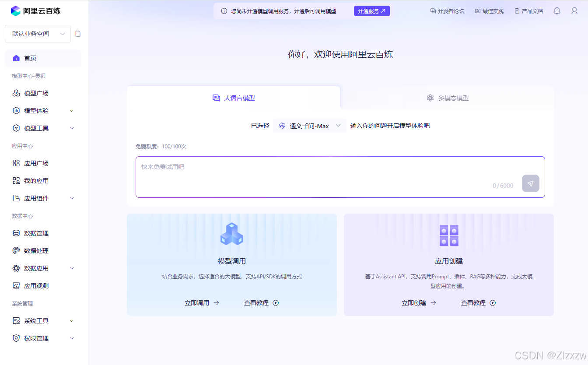Expand the 应用组件 menu chevron
This screenshot has height=365, width=588.
(x=72, y=198)
